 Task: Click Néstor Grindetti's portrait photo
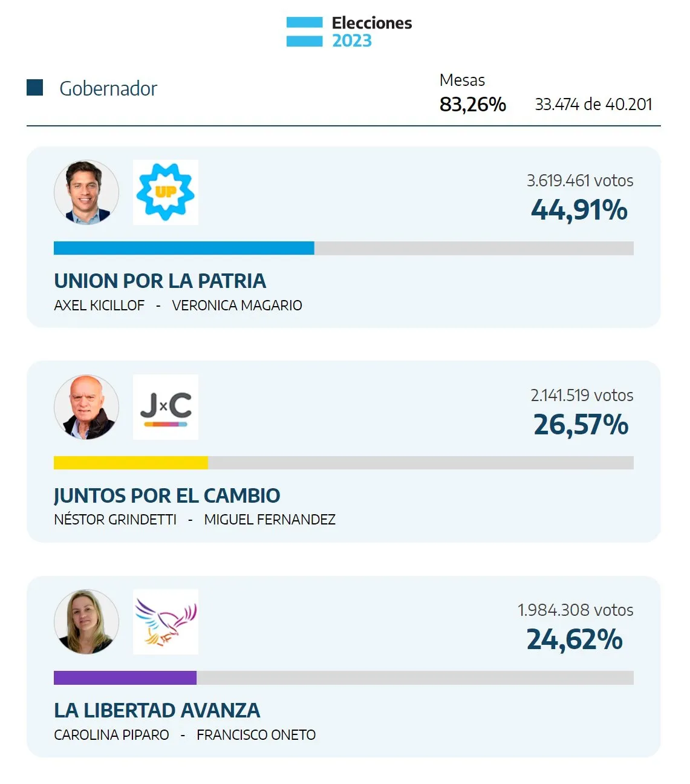tap(86, 407)
